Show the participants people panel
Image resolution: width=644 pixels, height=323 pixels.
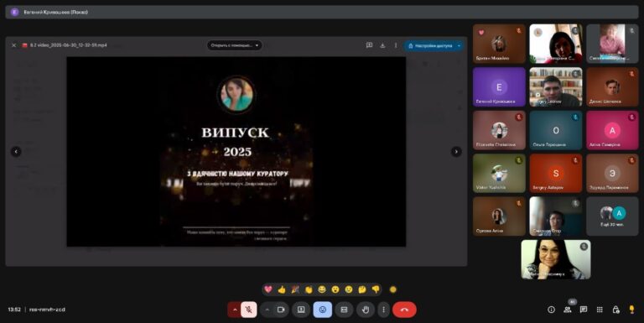point(568,310)
